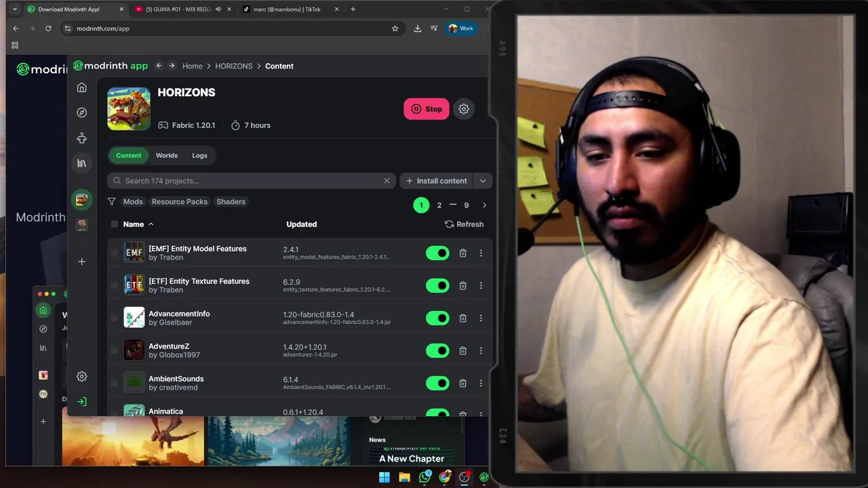The height and width of the screenshot is (488, 868).
Task: Click the background window's compass icon
Action: click(x=43, y=329)
